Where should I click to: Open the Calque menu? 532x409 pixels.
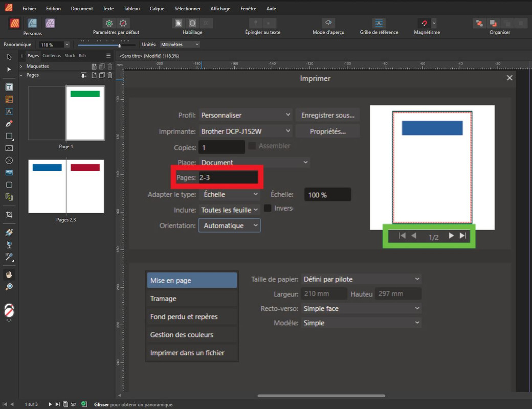click(157, 9)
